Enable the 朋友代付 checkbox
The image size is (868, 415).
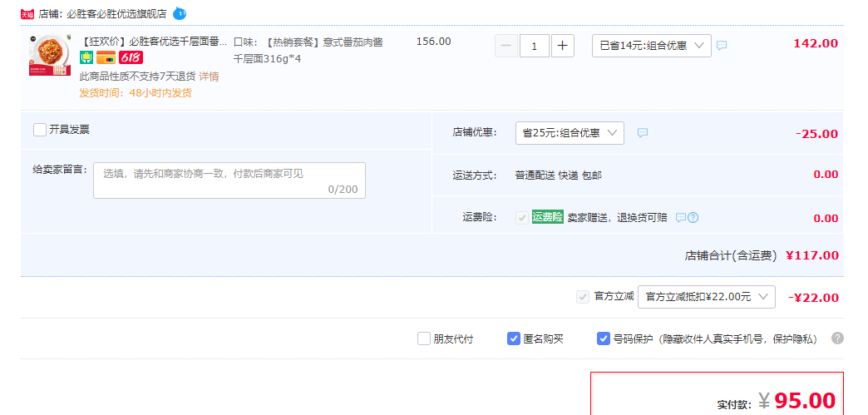424,338
